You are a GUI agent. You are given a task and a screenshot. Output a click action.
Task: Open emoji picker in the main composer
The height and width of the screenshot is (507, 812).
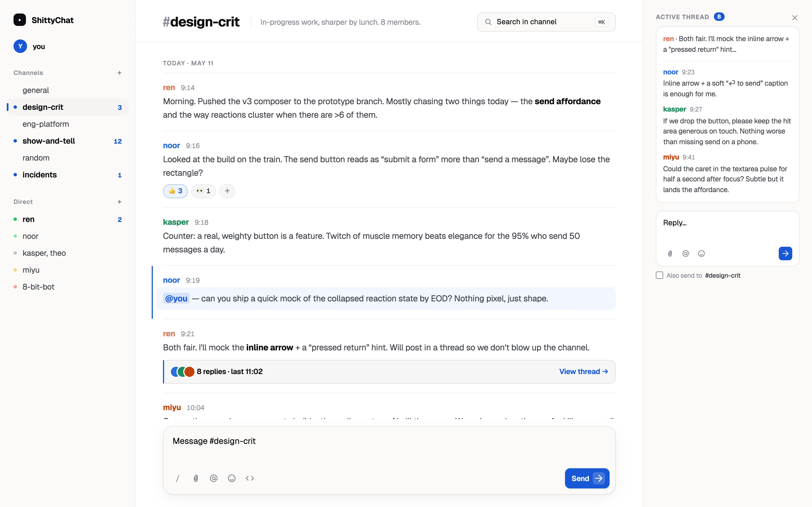click(x=232, y=478)
